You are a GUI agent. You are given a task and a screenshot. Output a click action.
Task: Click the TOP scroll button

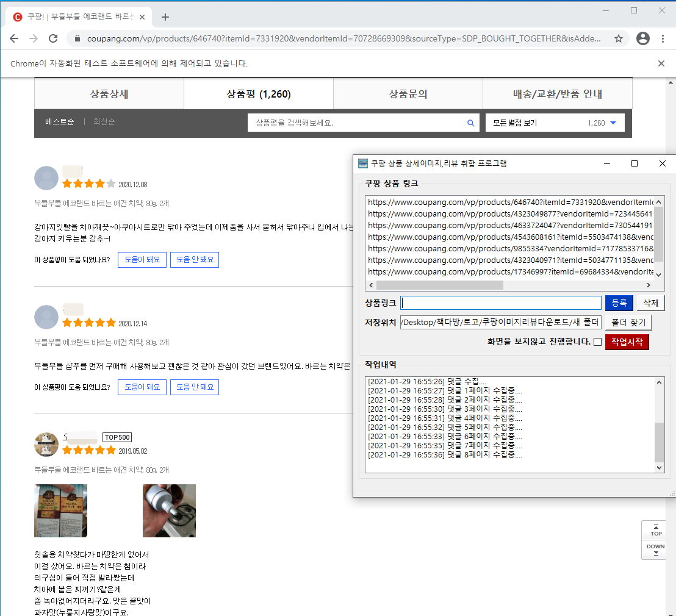coord(656,530)
